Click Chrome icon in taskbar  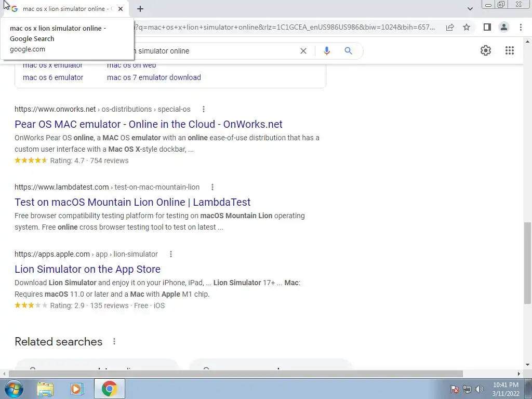coord(109,389)
